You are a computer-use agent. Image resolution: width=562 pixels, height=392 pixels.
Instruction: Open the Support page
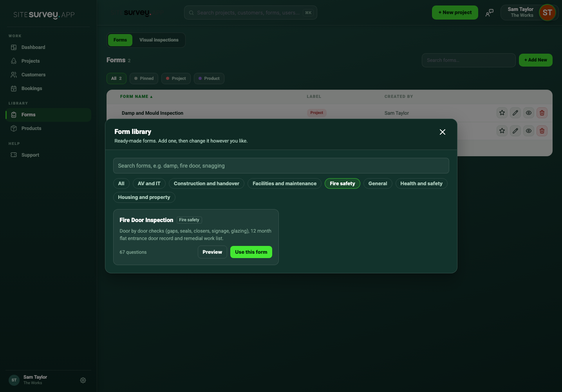(48, 155)
